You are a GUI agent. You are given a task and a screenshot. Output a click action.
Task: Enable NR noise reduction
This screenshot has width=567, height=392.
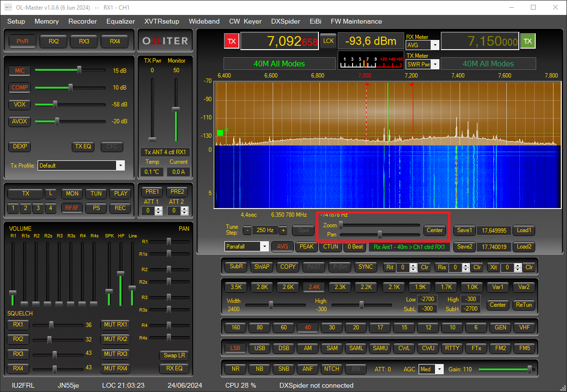coord(235,369)
